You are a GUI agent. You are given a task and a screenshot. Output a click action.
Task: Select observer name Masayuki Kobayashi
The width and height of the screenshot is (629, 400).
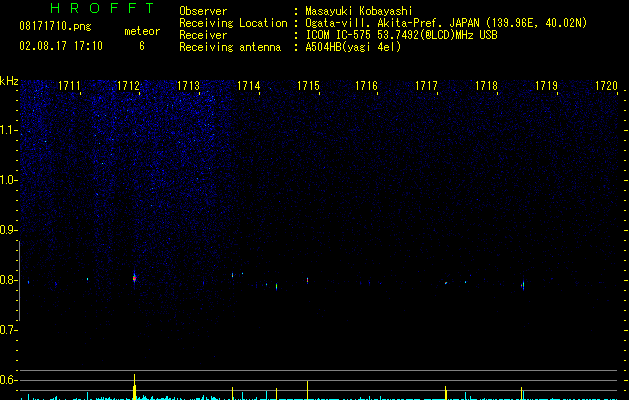pos(359,11)
